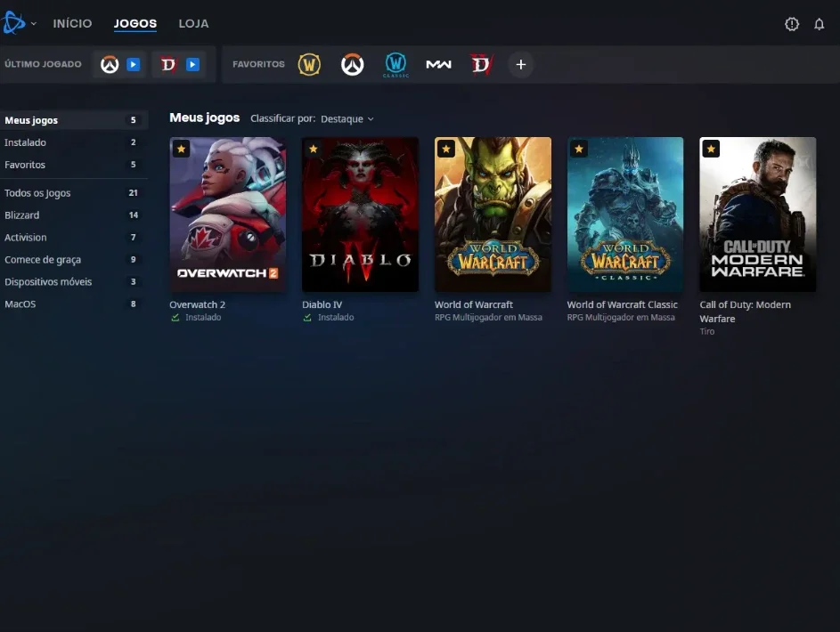Click Diablo icon in Último Jogado

pyautogui.click(x=168, y=65)
